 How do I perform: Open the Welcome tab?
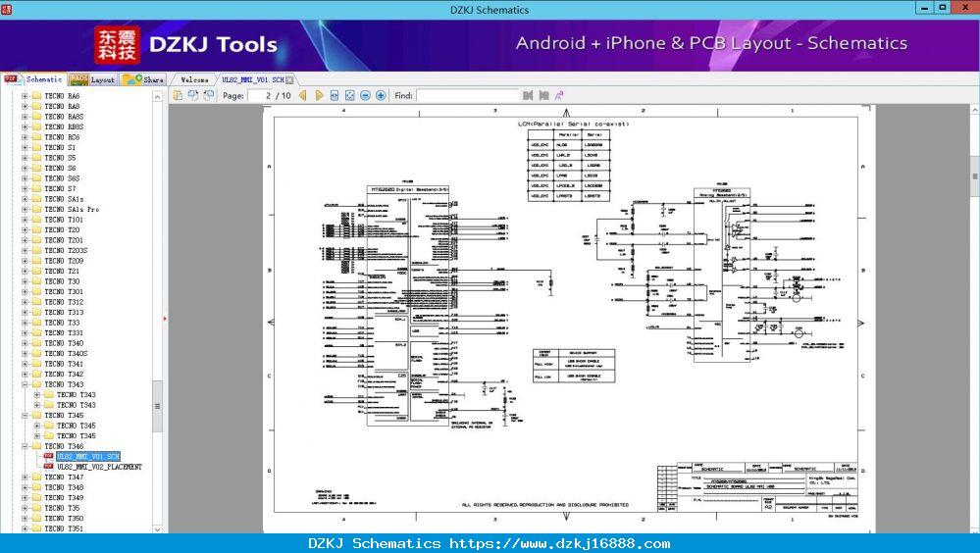coord(194,80)
